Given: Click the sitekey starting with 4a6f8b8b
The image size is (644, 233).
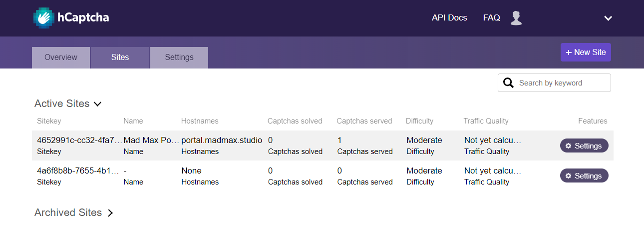Looking at the screenshot, I should pyautogui.click(x=79, y=171).
